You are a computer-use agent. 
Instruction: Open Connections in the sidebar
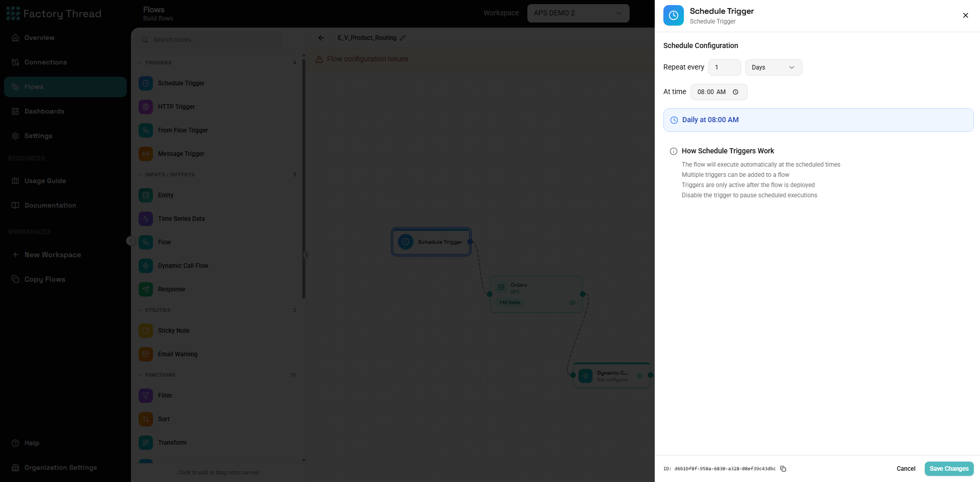65,62
